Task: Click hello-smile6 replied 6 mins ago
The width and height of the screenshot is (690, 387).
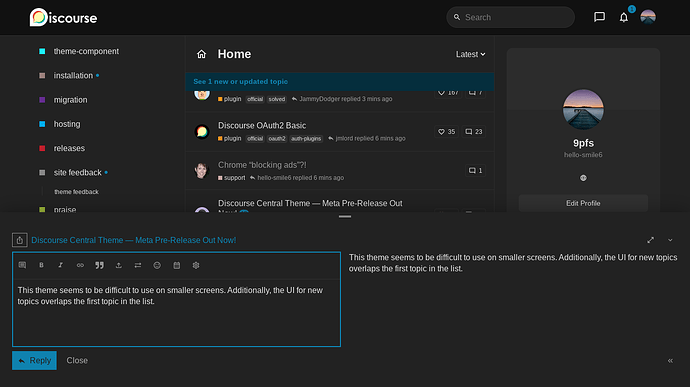Action: (297, 178)
